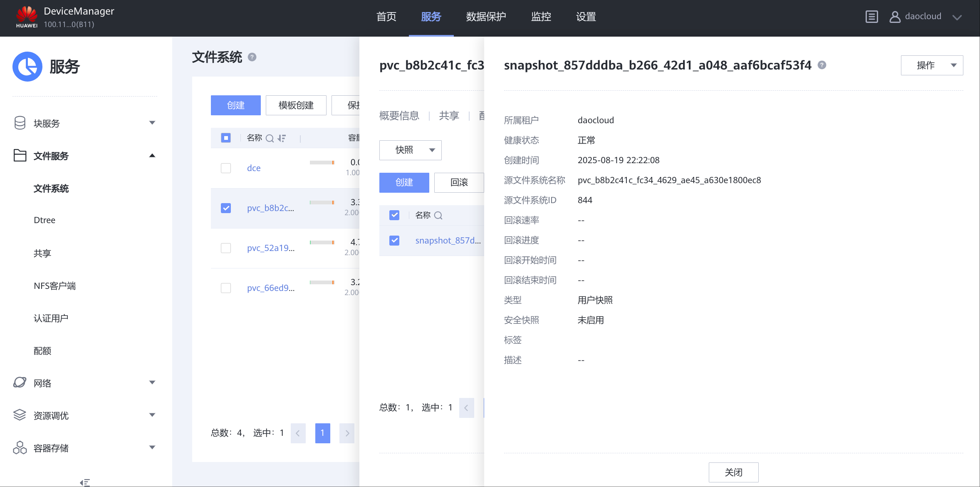
Task: Click the sort icon in 名称 column header
Action: [x=282, y=138]
